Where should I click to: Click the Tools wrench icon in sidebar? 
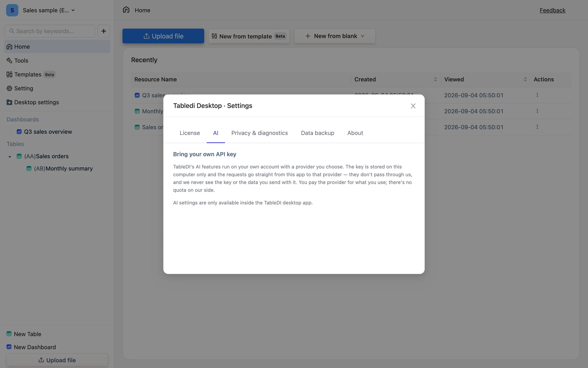coord(9,60)
